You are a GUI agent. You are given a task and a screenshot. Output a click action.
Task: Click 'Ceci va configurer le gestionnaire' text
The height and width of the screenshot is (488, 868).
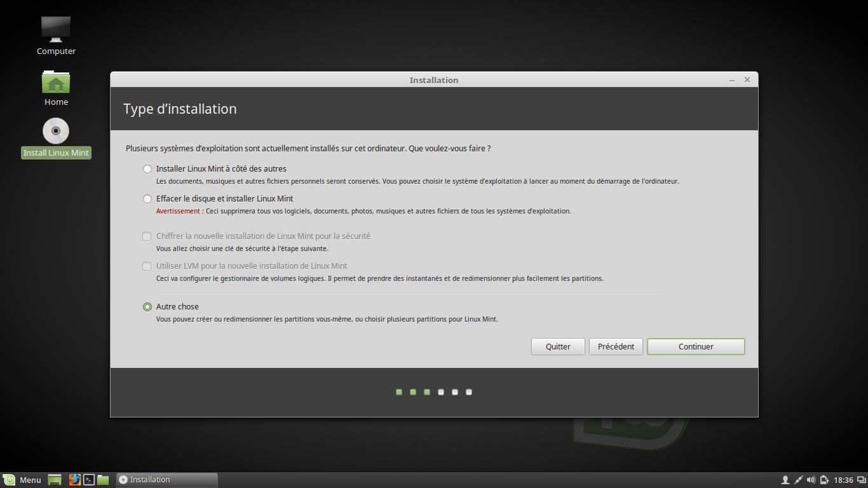click(380, 278)
